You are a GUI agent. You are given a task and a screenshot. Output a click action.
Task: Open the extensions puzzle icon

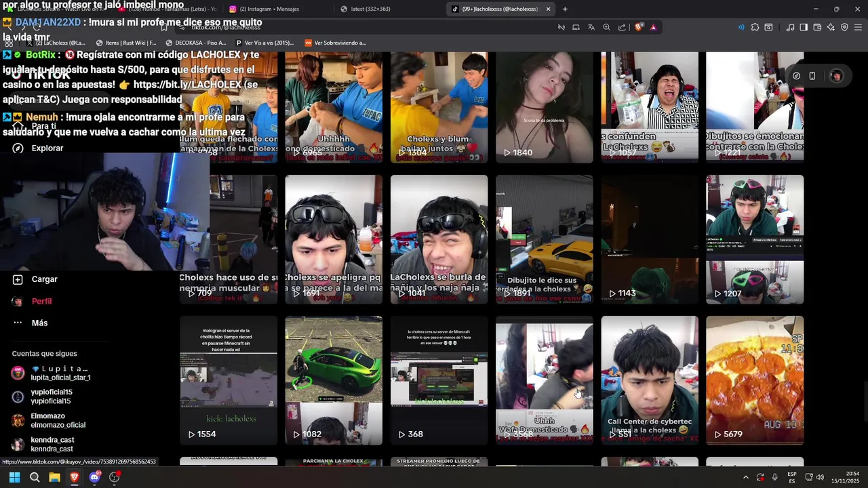[x=755, y=27]
